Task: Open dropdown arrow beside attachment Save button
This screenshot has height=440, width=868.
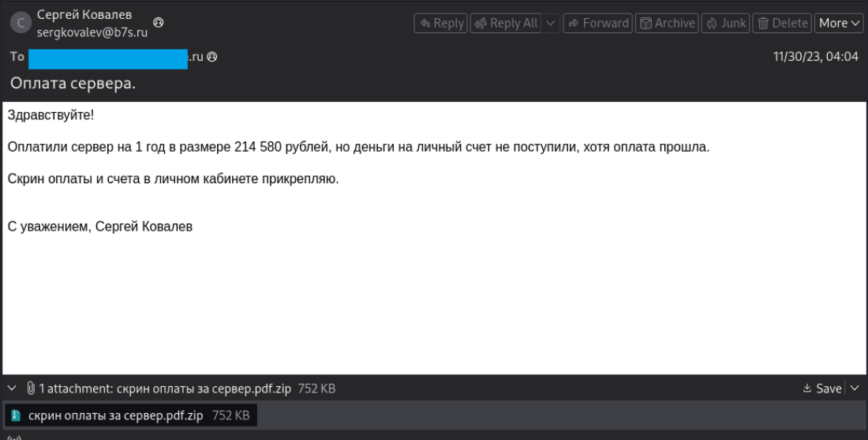Action: [855, 389]
